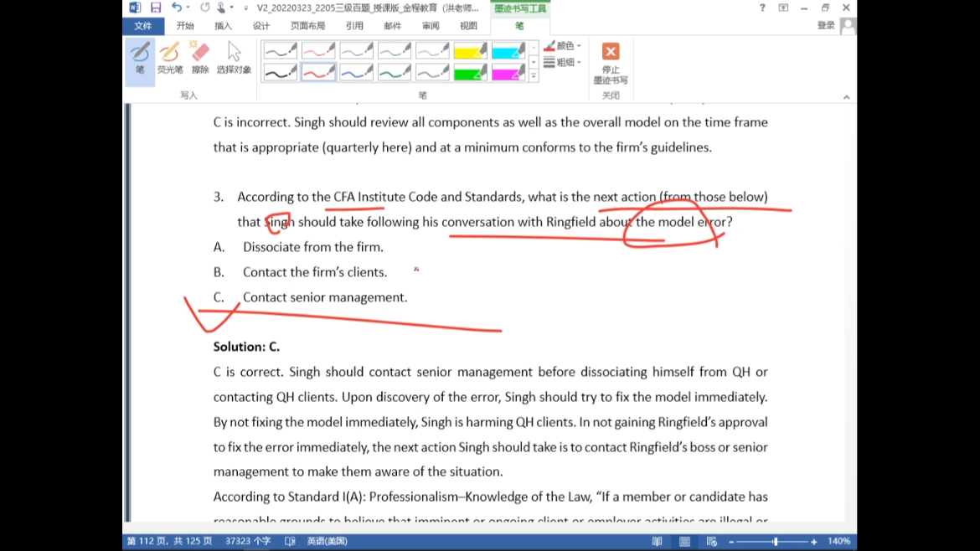
Task: Switch to web layout view in status bar
Action: 711,542
